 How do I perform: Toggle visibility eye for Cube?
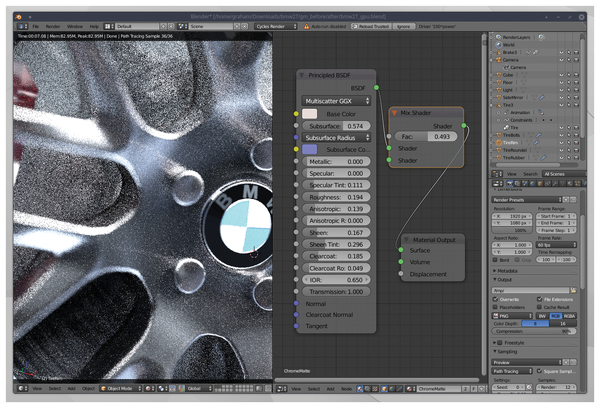tap(561, 75)
